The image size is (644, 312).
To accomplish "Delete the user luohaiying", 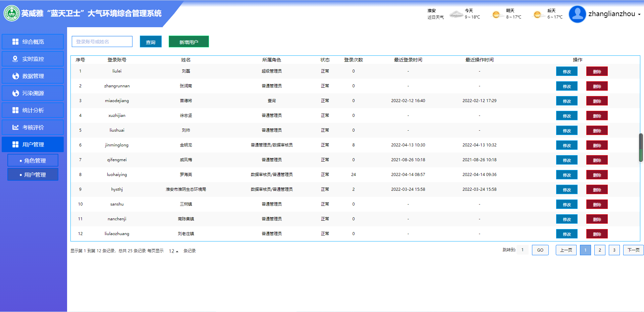I will tap(597, 175).
